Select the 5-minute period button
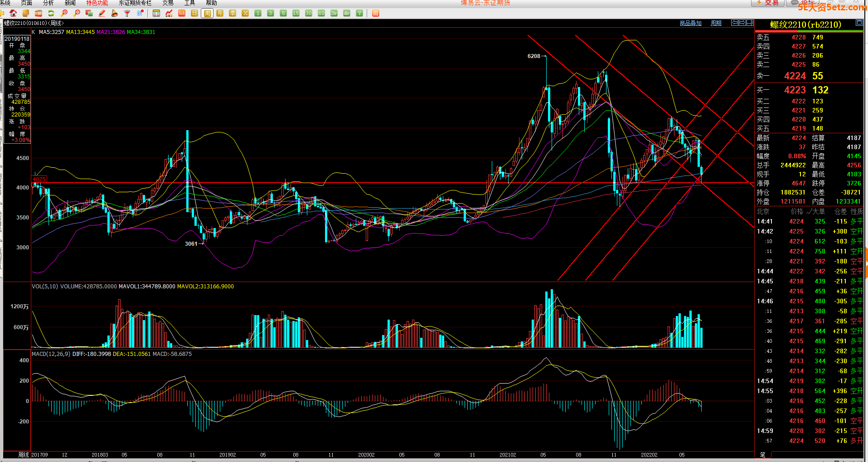The height and width of the screenshot is (462, 868). tap(283, 13)
